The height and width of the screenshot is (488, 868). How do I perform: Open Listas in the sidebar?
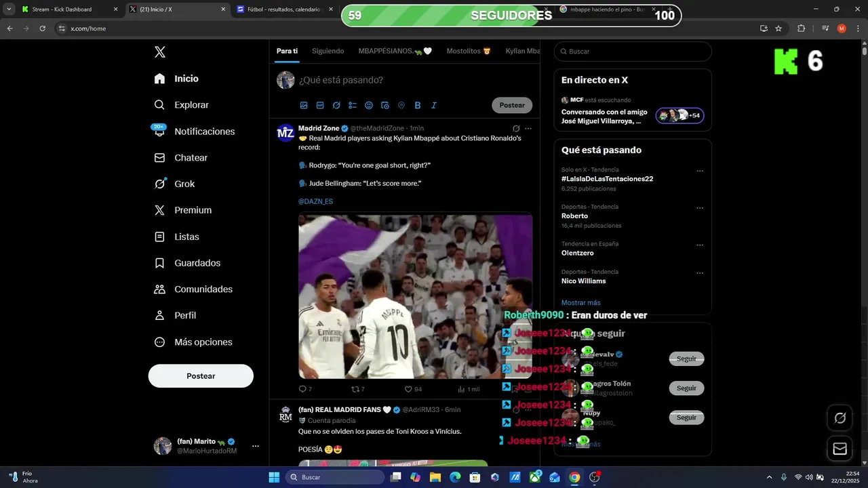click(x=176, y=237)
